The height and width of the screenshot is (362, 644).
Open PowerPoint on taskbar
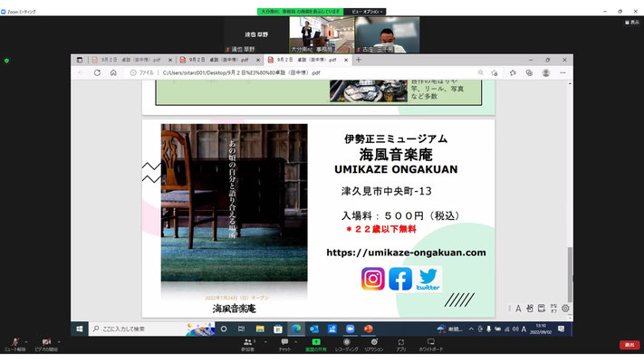click(x=368, y=329)
